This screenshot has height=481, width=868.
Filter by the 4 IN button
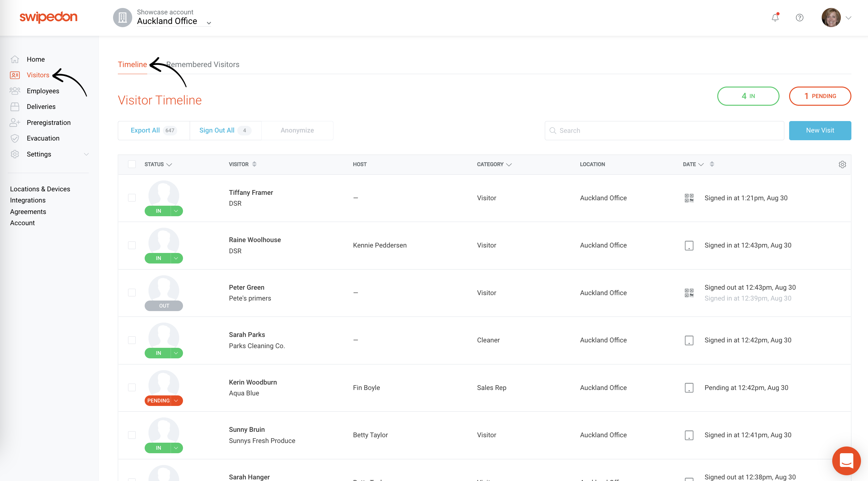click(x=748, y=96)
